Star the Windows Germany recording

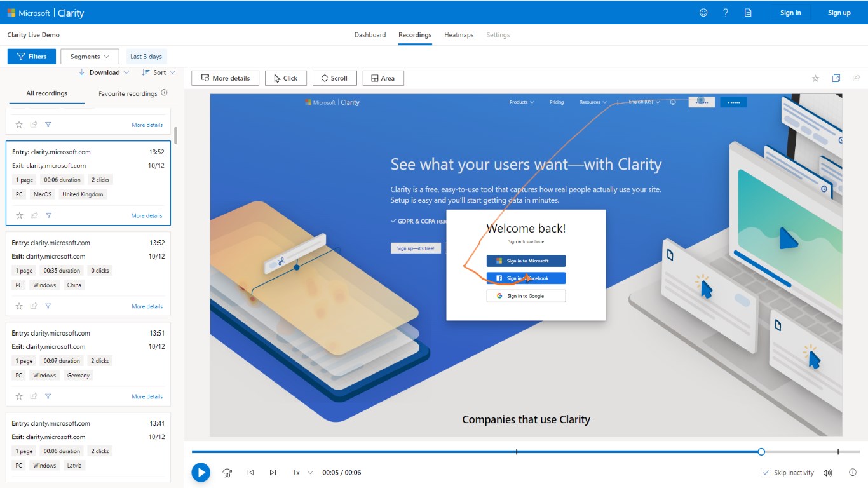19,396
